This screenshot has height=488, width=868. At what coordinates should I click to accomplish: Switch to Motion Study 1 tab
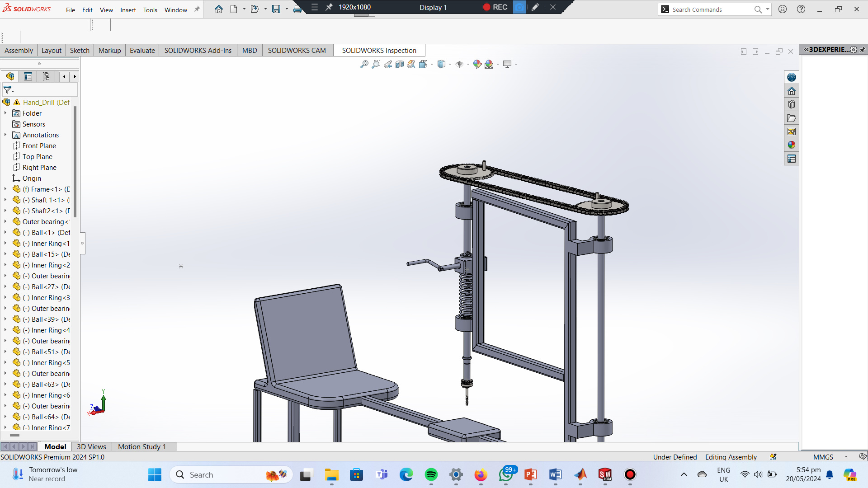coord(142,446)
